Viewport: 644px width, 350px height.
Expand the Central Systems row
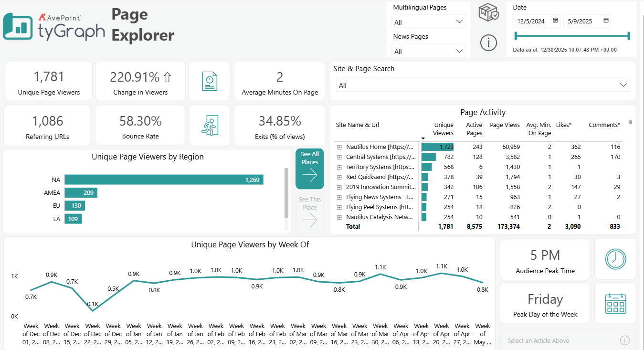pyautogui.click(x=338, y=157)
